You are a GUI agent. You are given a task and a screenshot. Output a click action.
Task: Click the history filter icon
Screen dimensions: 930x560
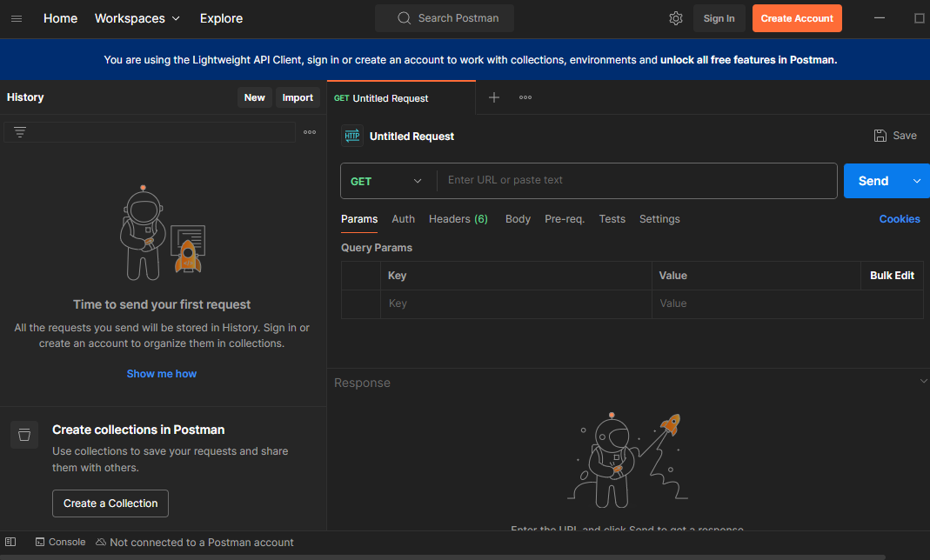coord(19,132)
